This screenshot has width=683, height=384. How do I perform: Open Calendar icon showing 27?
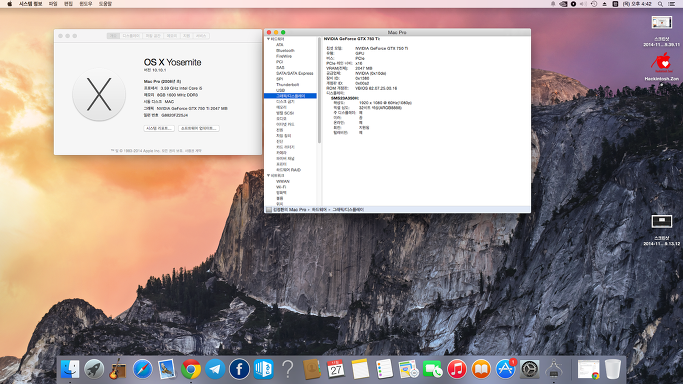tap(336, 369)
